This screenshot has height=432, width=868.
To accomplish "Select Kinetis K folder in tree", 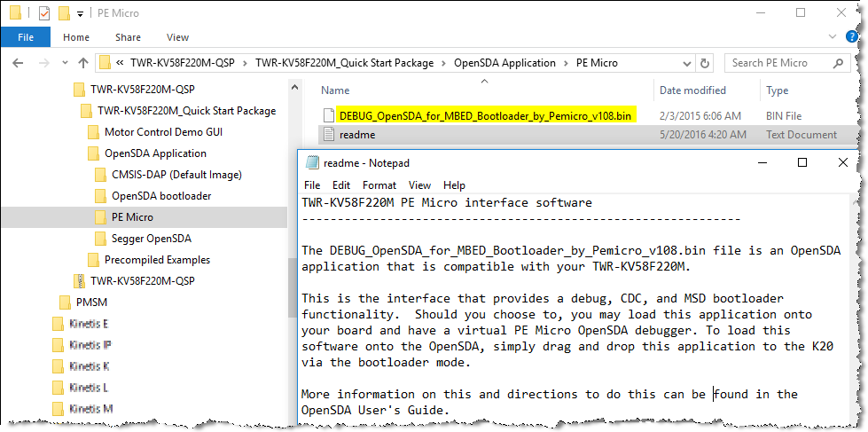I will 90,366.
